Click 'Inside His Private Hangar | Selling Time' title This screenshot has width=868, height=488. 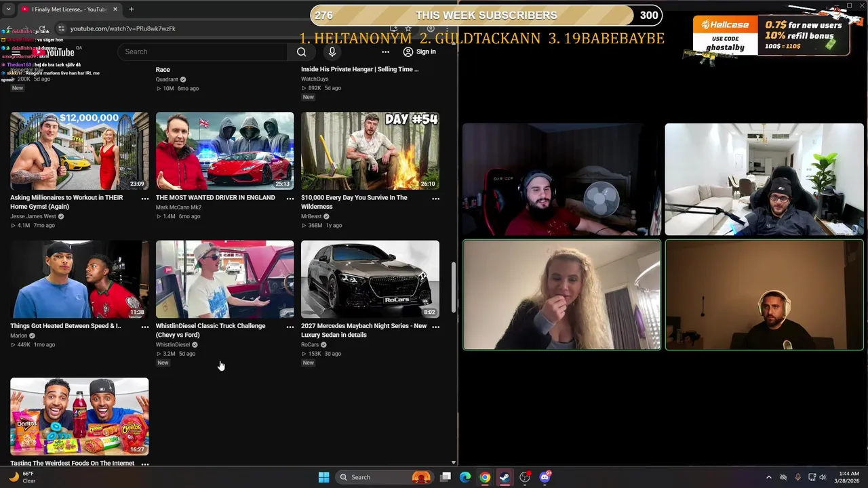click(359, 69)
